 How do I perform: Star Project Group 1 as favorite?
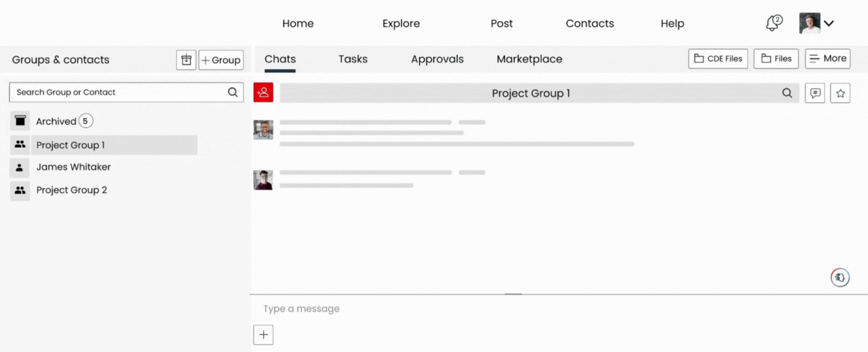click(x=840, y=93)
